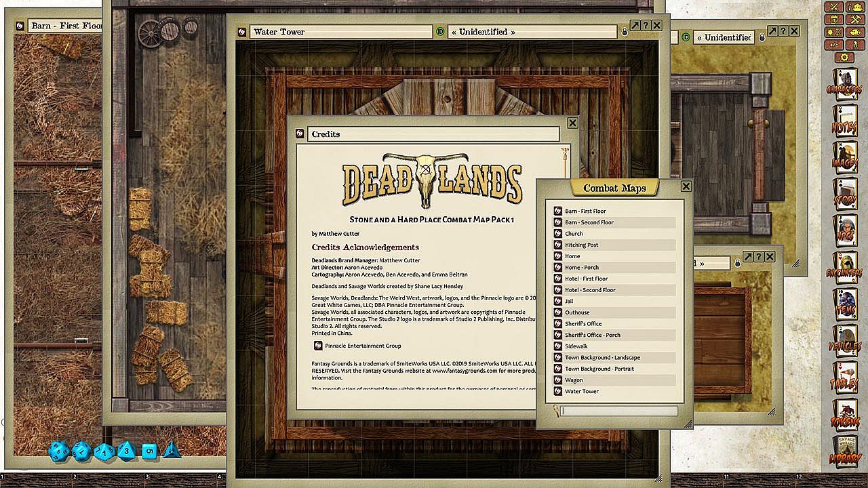Open Barn - First Floor map entry
Viewport: 868px width, 488px height.
(x=614, y=211)
